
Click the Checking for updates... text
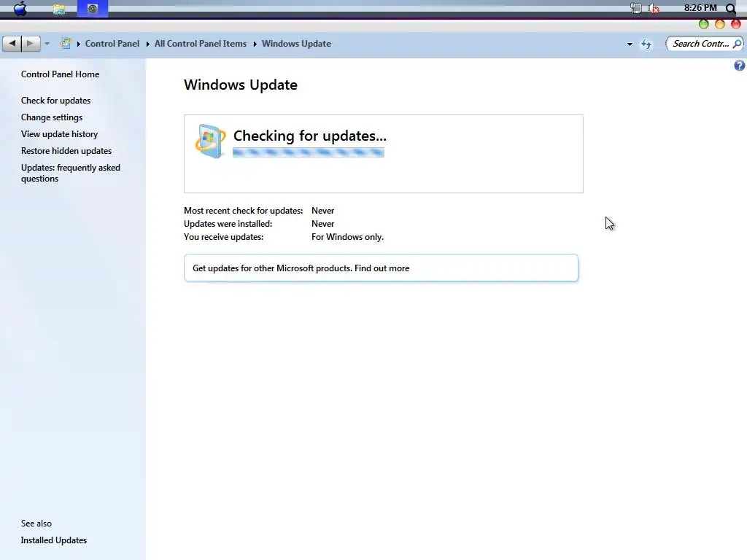click(309, 136)
